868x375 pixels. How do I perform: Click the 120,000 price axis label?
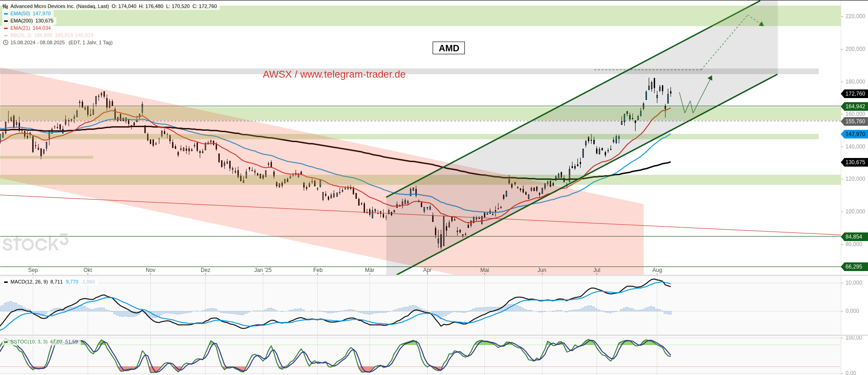[x=855, y=179]
